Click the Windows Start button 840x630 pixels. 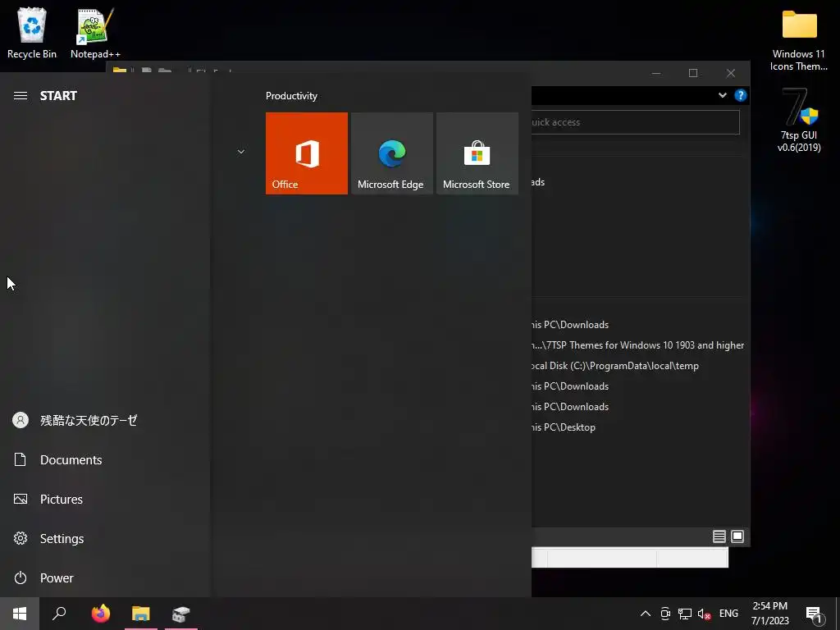pyautogui.click(x=20, y=614)
